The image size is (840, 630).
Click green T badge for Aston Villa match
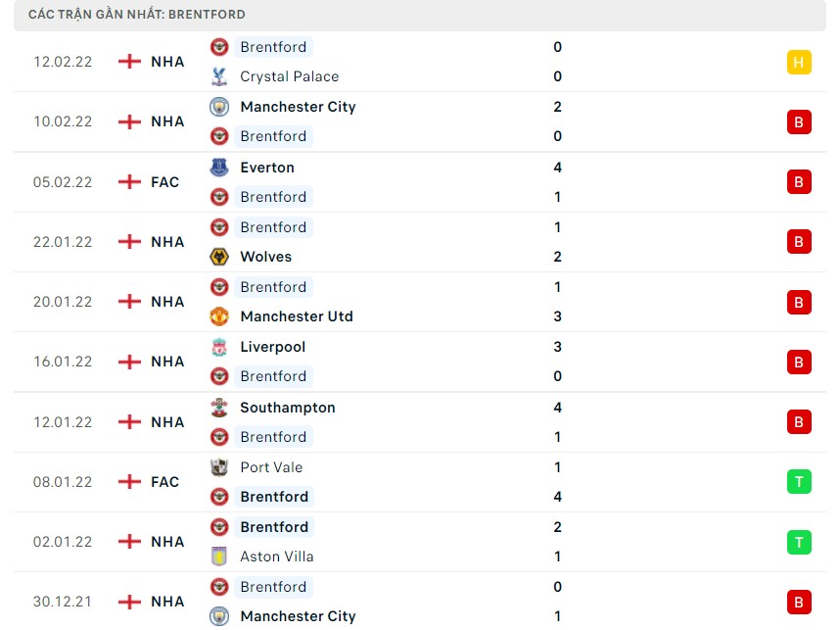coord(799,542)
